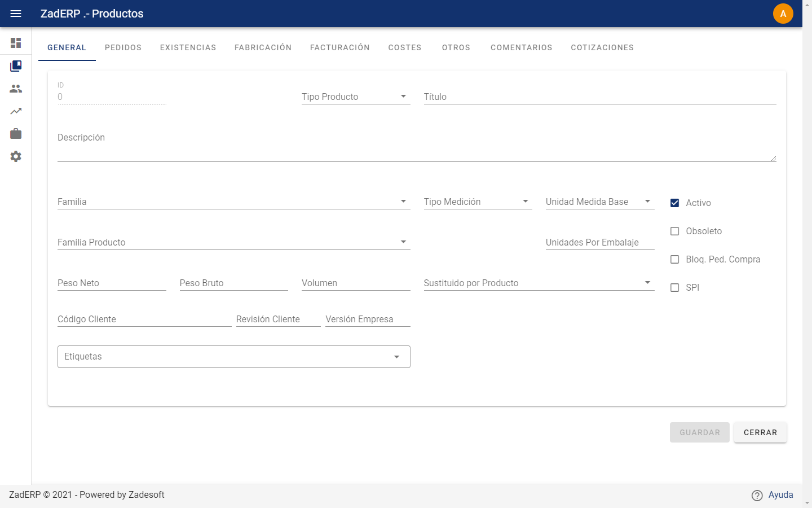Open the Costes tab

pos(405,47)
